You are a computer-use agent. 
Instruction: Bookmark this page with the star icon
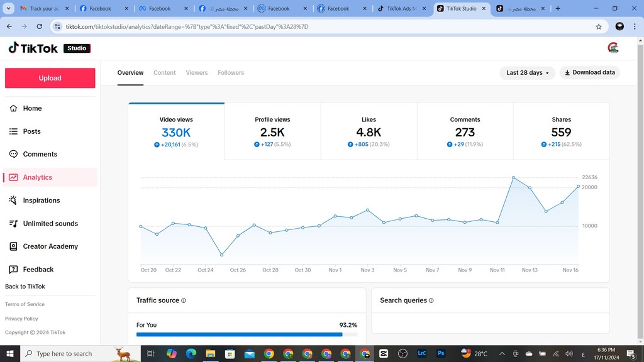pyautogui.click(x=599, y=26)
